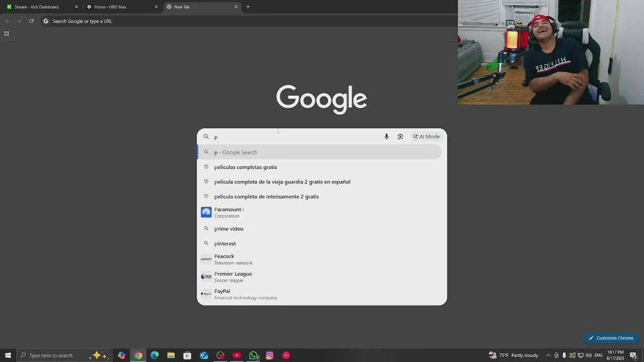Select 'p - Google Search' suggestion
Viewport: 644px width, 362px height.
point(319,152)
